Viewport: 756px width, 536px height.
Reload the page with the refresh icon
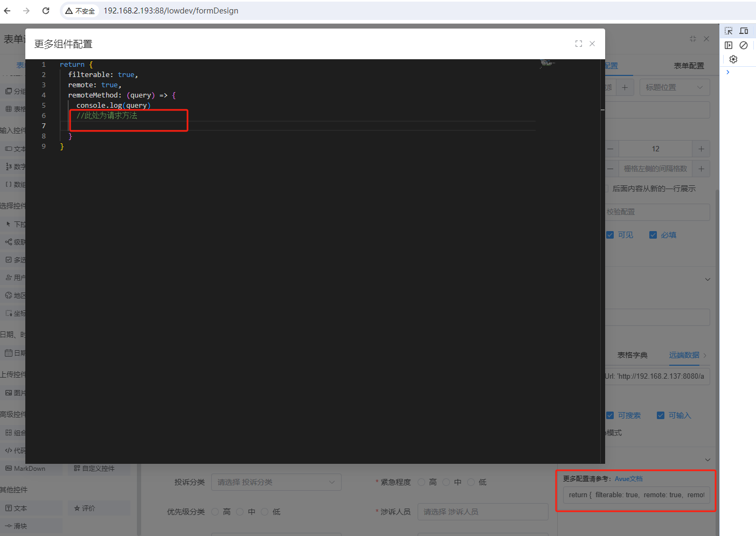click(x=46, y=11)
